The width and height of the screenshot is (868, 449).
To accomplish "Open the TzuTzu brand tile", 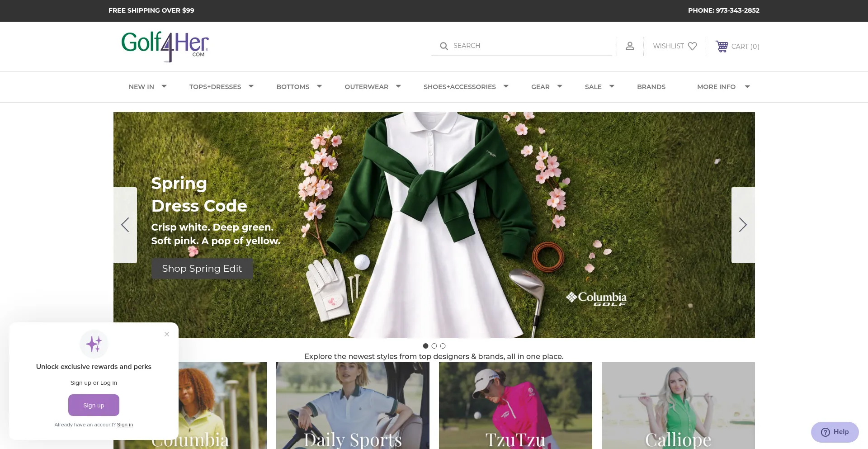I will [x=515, y=406].
